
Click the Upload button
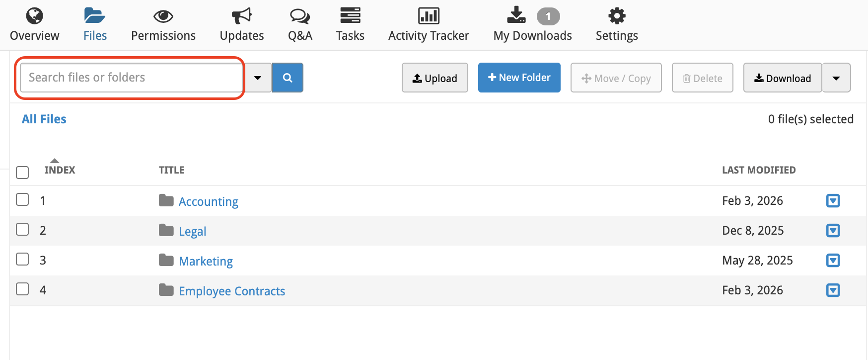[x=435, y=78]
